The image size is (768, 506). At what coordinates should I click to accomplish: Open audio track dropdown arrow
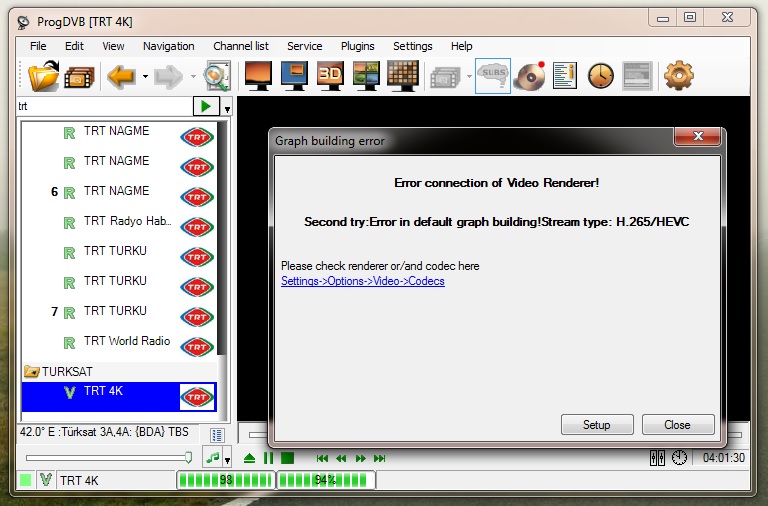coord(227,460)
